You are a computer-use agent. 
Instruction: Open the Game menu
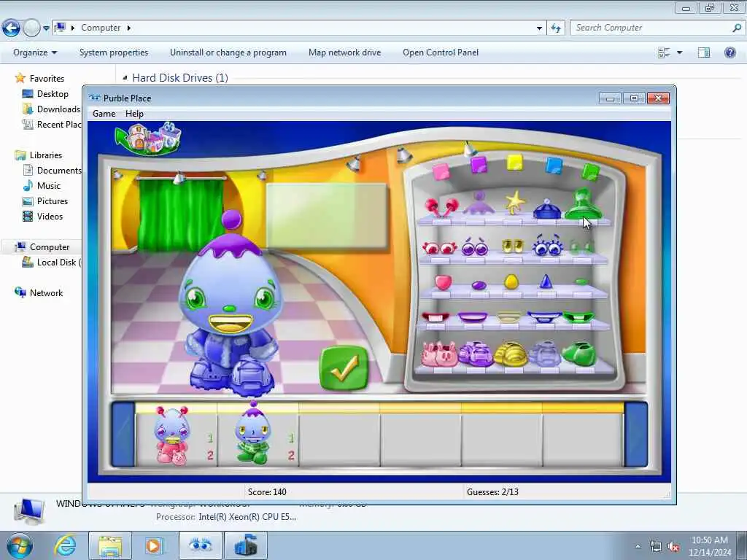(104, 114)
